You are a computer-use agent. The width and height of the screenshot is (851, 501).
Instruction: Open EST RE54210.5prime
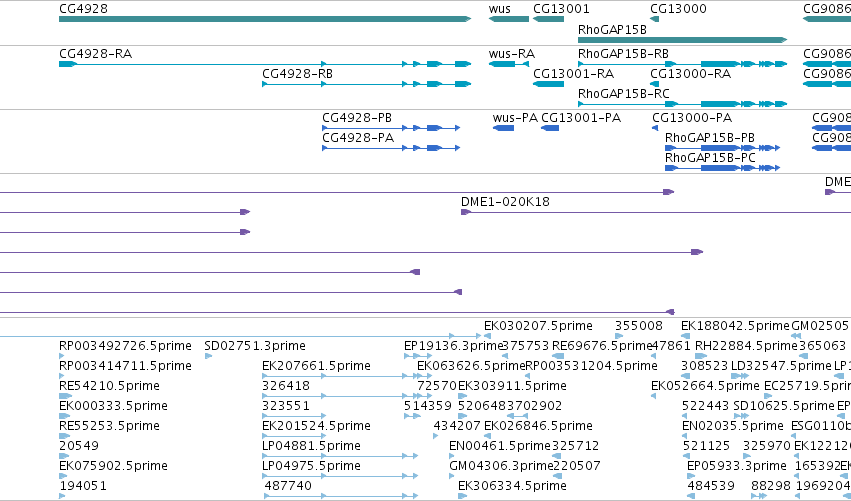tap(110, 386)
